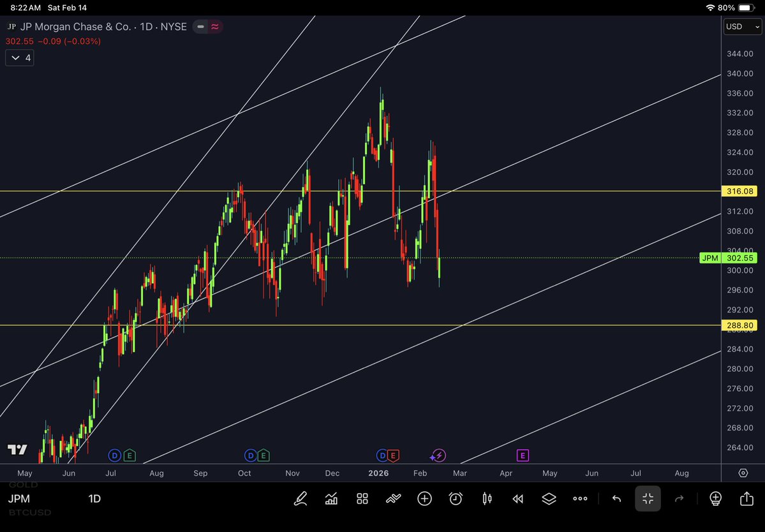Share the chart with the share icon

746,498
